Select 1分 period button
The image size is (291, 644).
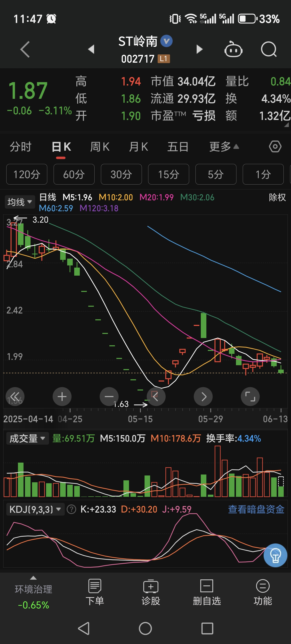point(263,174)
